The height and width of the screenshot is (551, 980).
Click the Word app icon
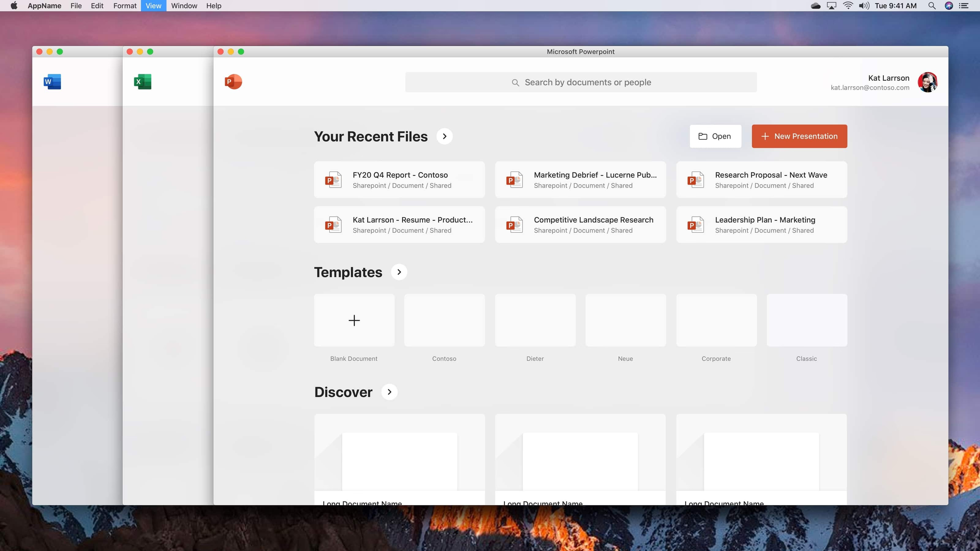click(x=52, y=82)
